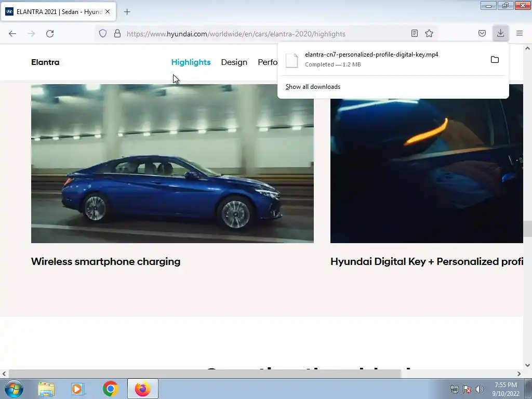Image resolution: width=532 pixels, height=399 pixels.
Task: Click the URL address bar
Action: (x=268, y=34)
